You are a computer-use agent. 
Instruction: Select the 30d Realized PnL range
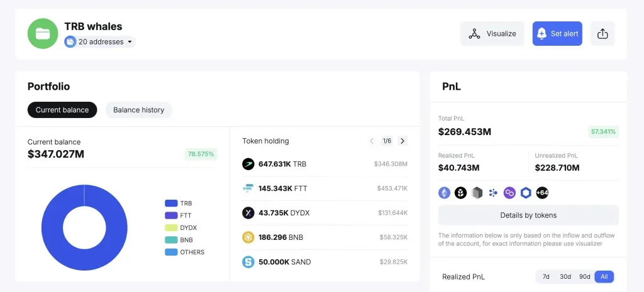pyautogui.click(x=565, y=277)
